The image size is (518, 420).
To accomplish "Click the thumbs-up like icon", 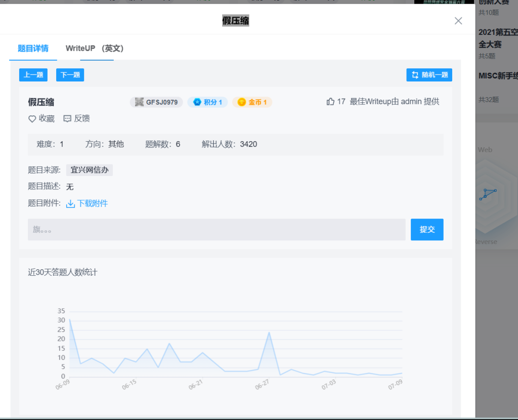I will (331, 102).
